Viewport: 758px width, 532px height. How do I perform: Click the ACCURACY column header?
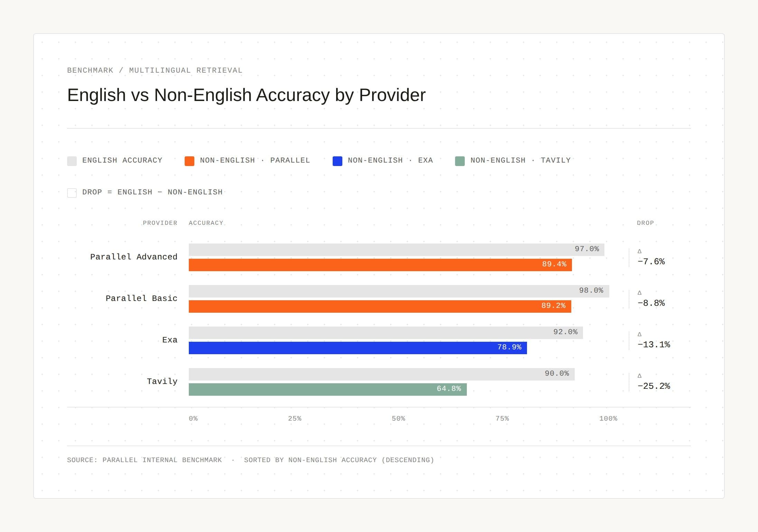click(x=206, y=223)
